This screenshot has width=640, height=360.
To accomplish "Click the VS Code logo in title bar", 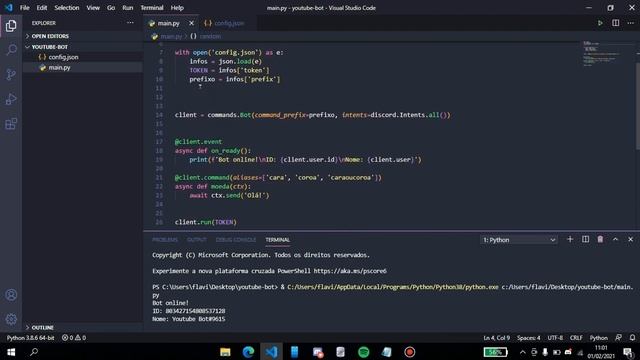I will pyautogui.click(x=9, y=7).
